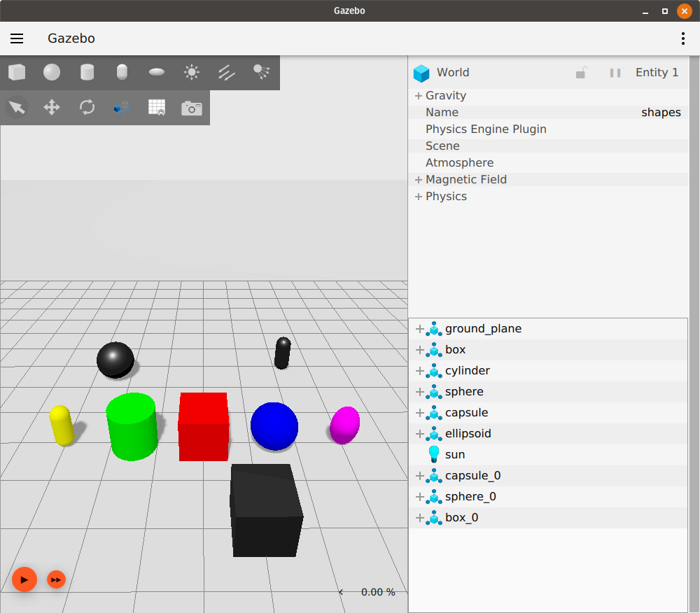Click the right panel vertical scrollbar
Screen dimensions: 700x613
point(694,334)
